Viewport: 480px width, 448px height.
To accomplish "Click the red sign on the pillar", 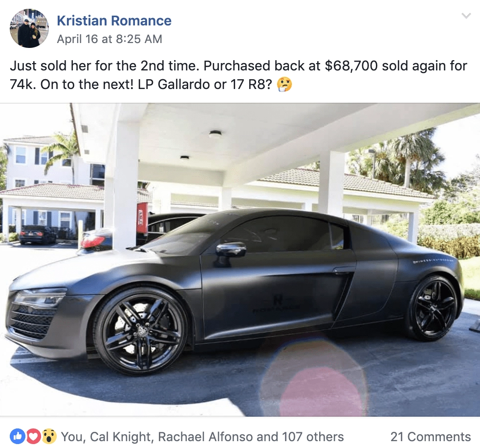I will tap(142, 218).
